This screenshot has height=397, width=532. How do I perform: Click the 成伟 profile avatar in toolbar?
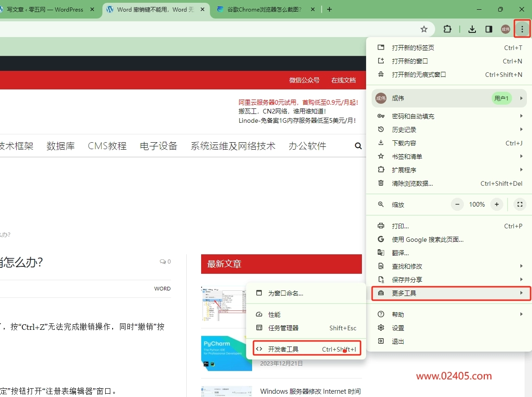[505, 29]
